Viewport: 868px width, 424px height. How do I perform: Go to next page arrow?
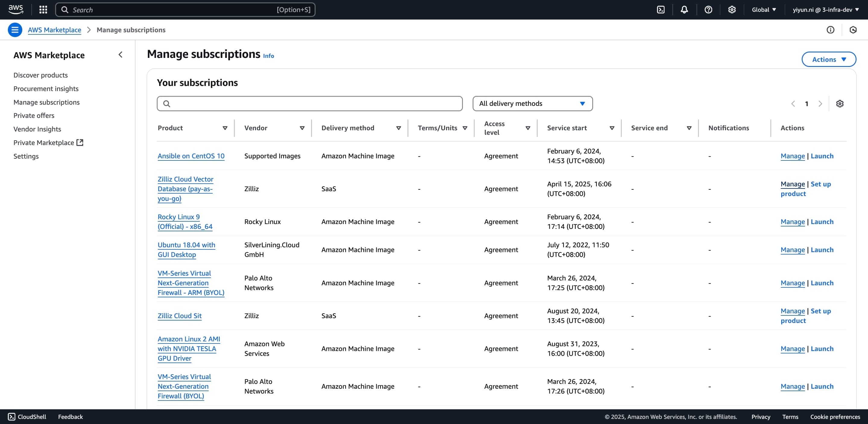[x=820, y=103]
